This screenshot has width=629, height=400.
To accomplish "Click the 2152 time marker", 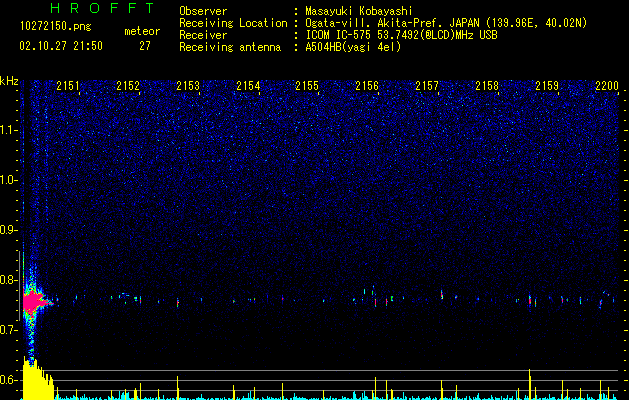I will point(128,86).
